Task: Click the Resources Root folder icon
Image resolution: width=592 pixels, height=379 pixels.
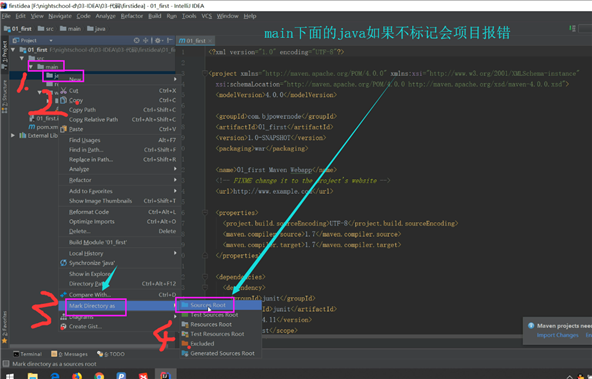Action: tap(185, 324)
